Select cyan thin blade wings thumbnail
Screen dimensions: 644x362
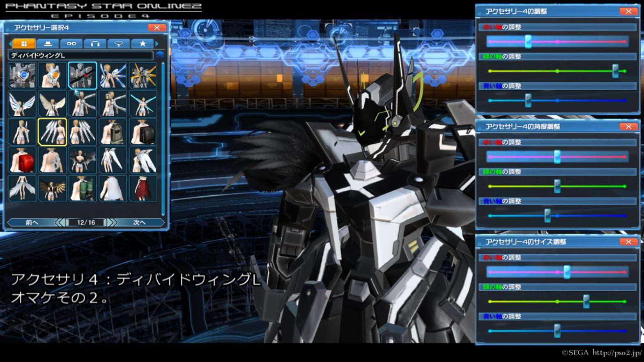point(143,104)
